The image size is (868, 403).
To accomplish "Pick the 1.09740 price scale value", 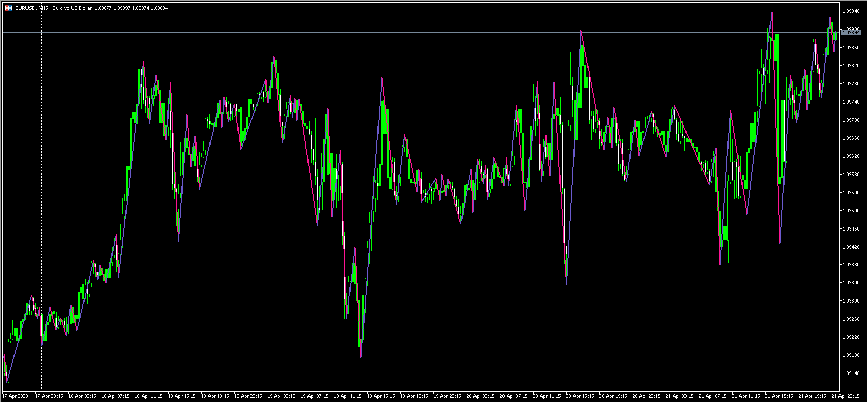I will (851, 102).
